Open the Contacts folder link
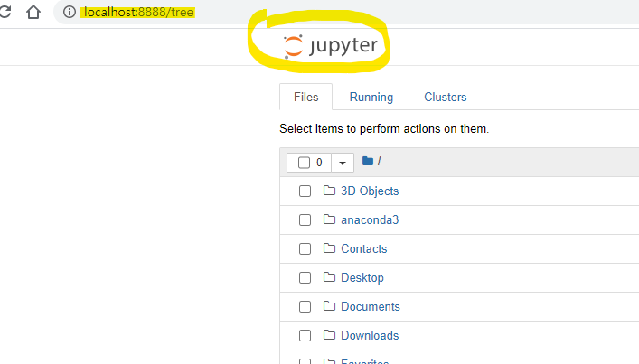This screenshot has width=639, height=364. coord(364,248)
